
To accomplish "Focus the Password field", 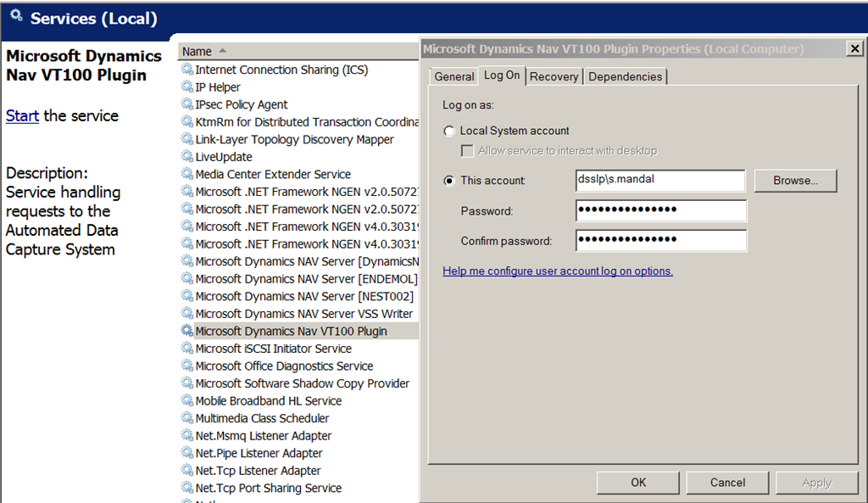I will (661, 210).
